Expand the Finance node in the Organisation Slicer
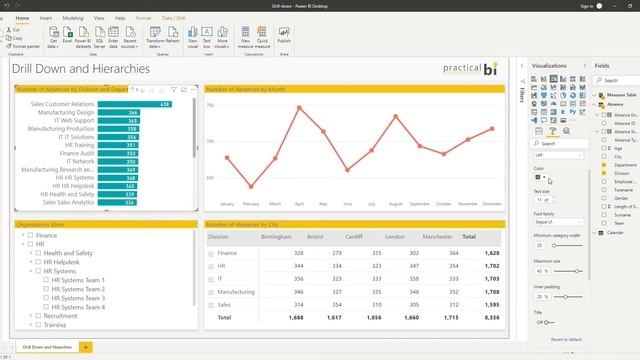This screenshot has width=640, height=360. (x=23, y=236)
